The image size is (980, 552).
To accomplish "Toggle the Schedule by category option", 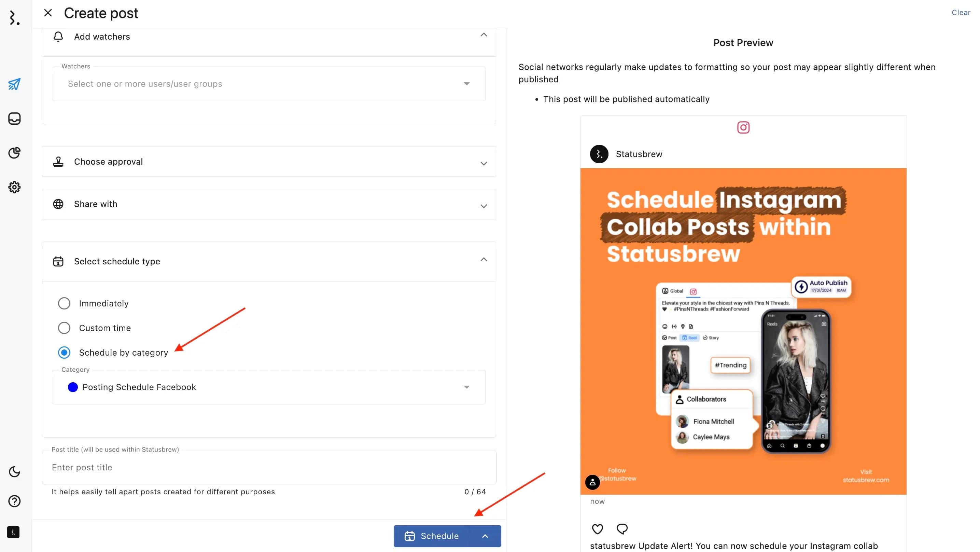I will pyautogui.click(x=65, y=352).
